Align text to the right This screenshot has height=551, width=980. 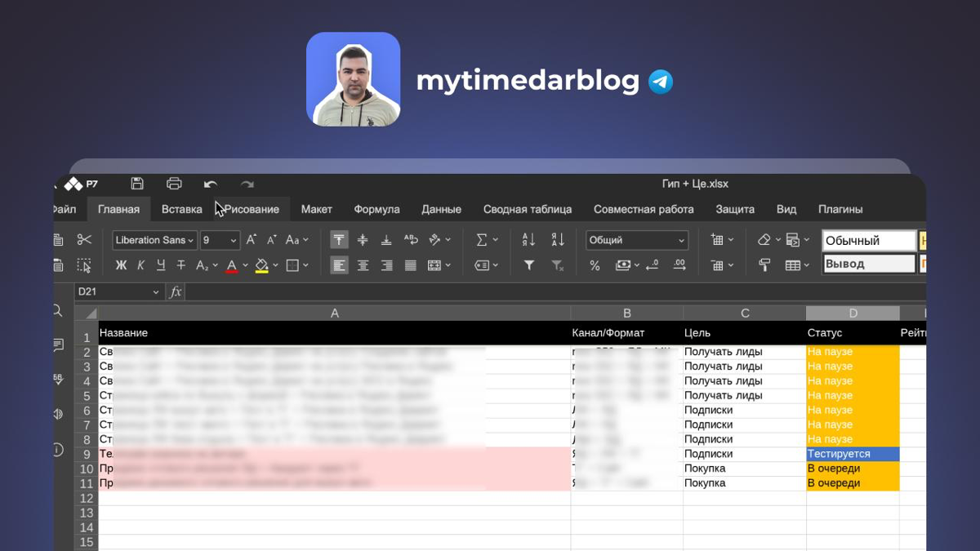(x=386, y=265)
